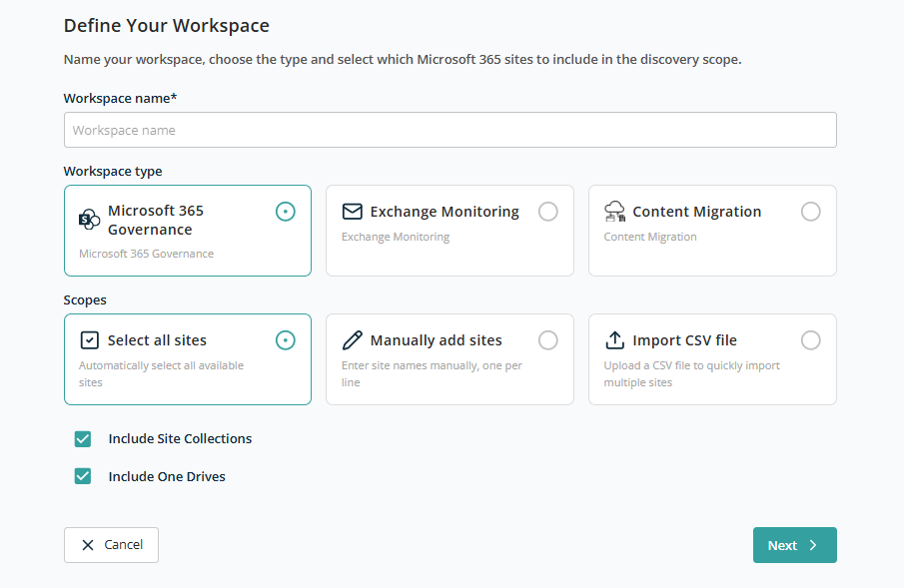Click the Manually add sites card title
The image size is (904, 588).
[436, 340]
